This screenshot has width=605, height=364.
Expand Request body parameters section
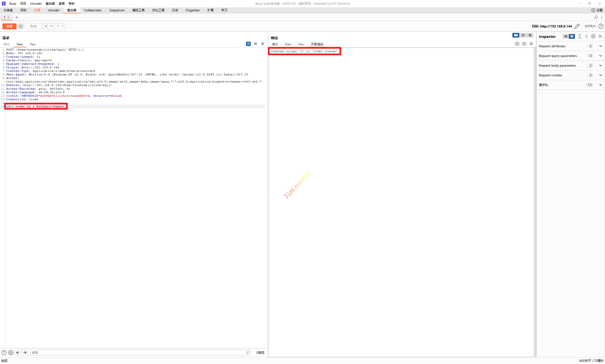click(600, 65)
